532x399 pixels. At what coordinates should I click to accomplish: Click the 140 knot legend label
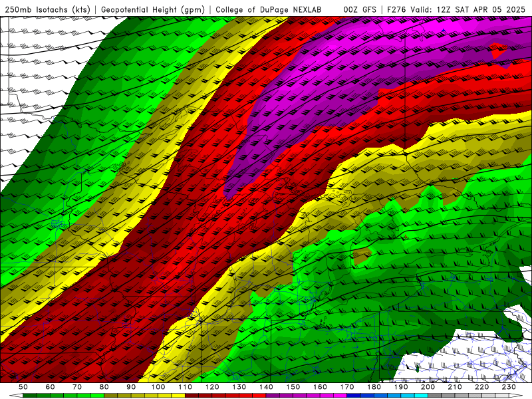pos(266,387)
